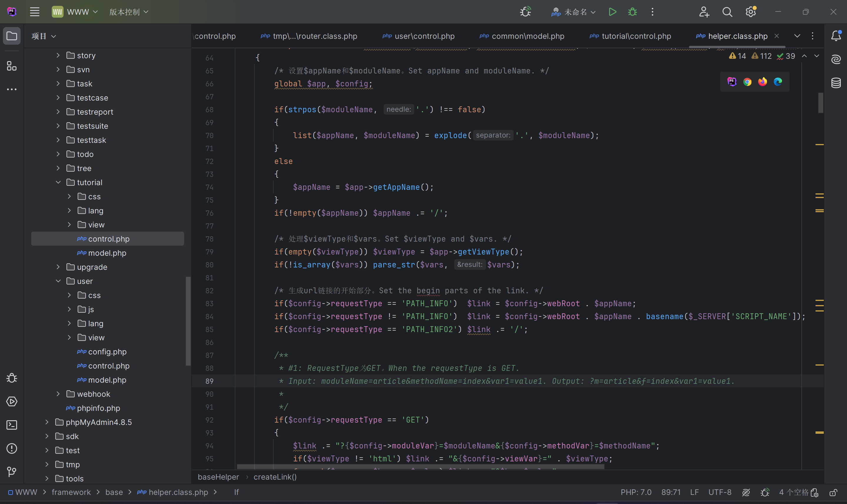Open in Chrome browser icon
The height and width of the screenshot is (504, 847).
[747, 82]
